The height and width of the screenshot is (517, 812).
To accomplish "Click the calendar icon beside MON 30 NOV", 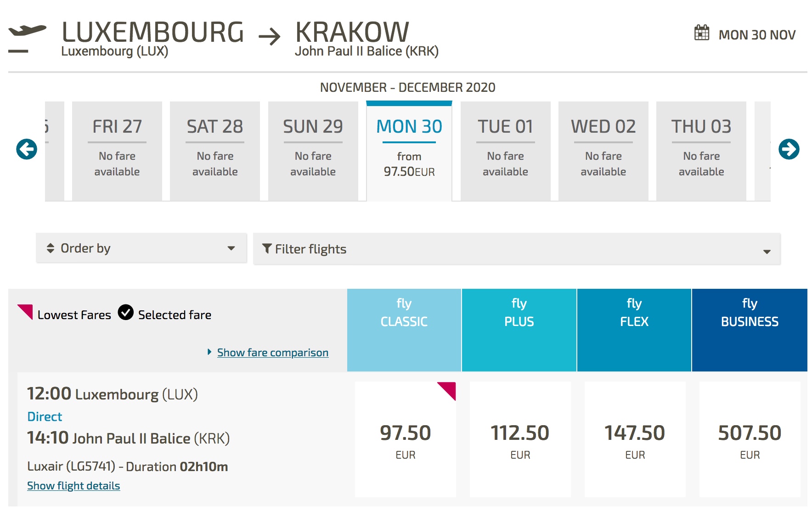I will [702, 33].
